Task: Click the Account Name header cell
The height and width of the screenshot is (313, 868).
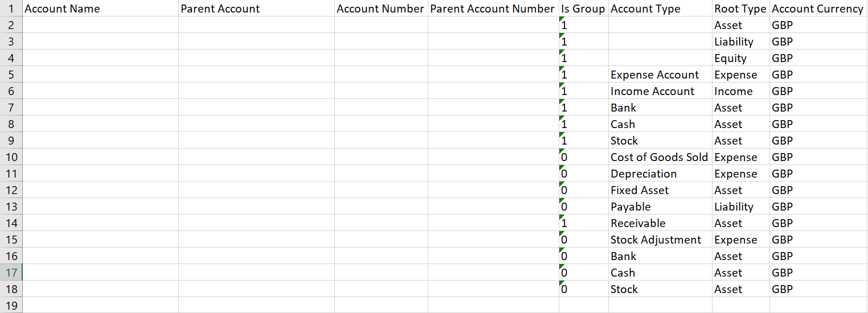Action: [63, 9]
